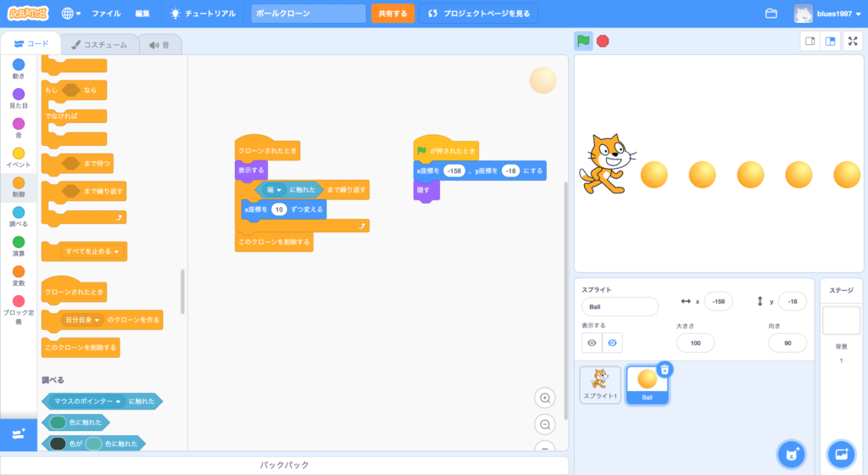The image size is (868, 475).
Task: Delete the Ball sprite with trash icon
Action: (x=665, y=370)
